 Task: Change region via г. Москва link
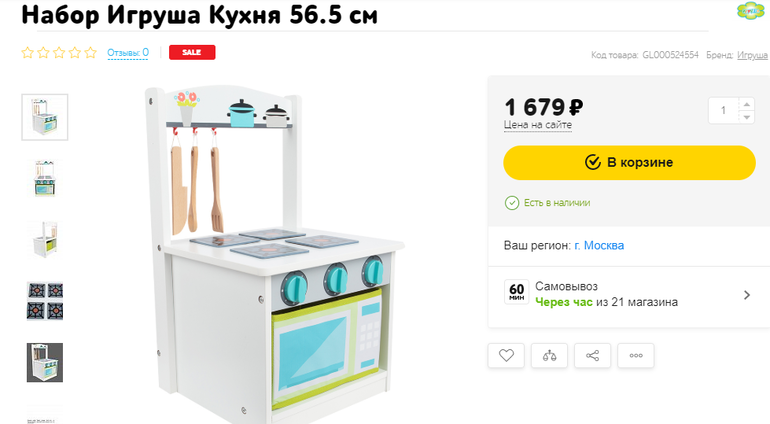[599, 245]
